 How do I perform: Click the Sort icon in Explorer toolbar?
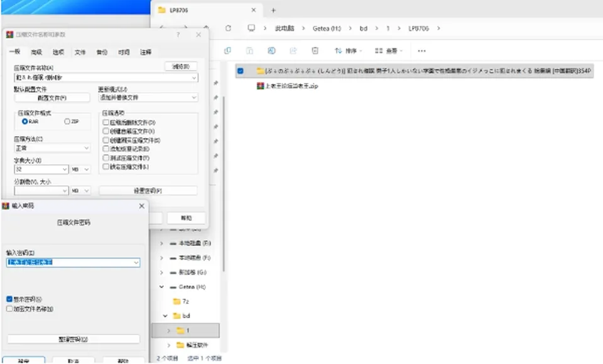click(339, 50)
